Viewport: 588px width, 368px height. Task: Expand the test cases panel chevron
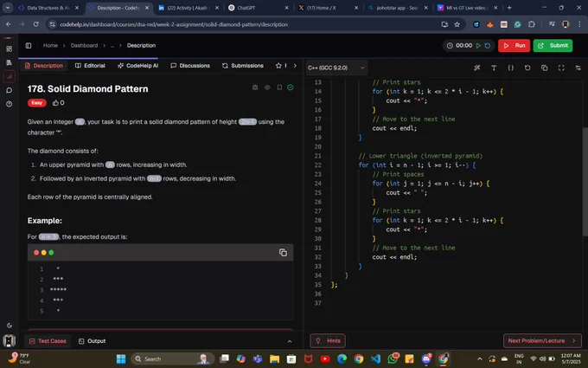[290, 341]
